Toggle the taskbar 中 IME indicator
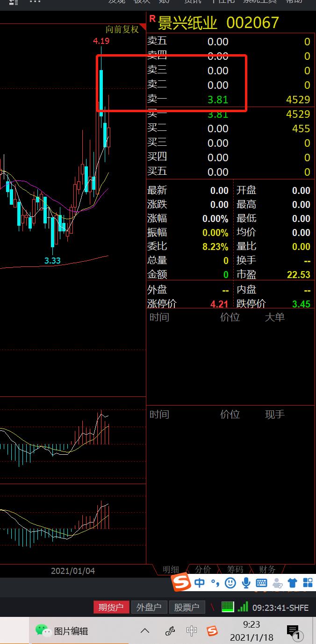Viewport: 316px width, 644px height. (x=192, y=631)
